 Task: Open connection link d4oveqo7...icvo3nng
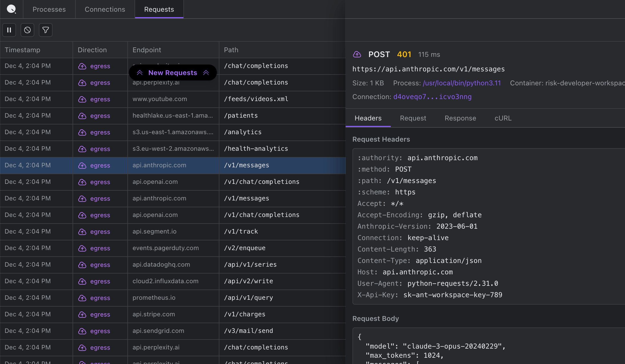[432, 97]
